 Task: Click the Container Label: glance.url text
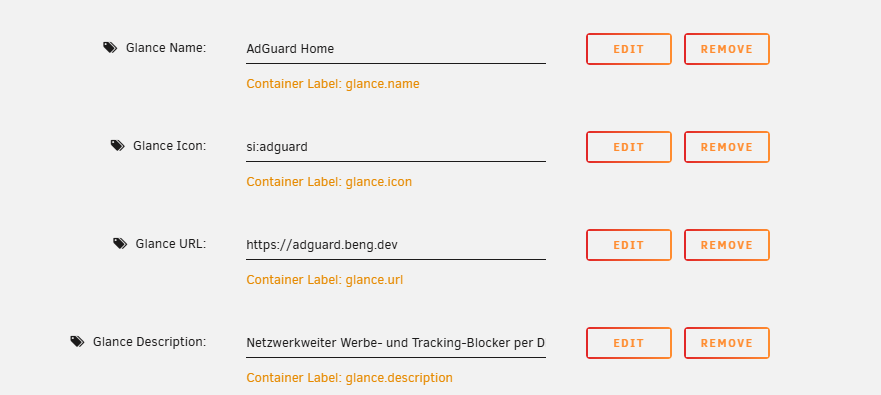[x=324, y=280]
